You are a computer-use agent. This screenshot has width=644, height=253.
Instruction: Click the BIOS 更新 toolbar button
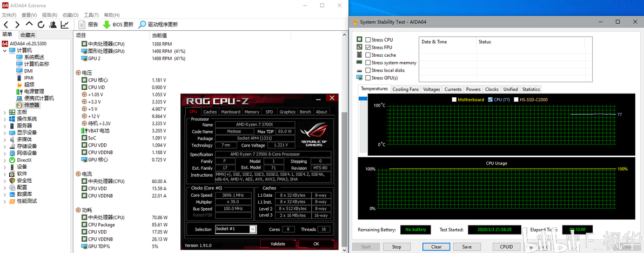(x=118, y=25)
